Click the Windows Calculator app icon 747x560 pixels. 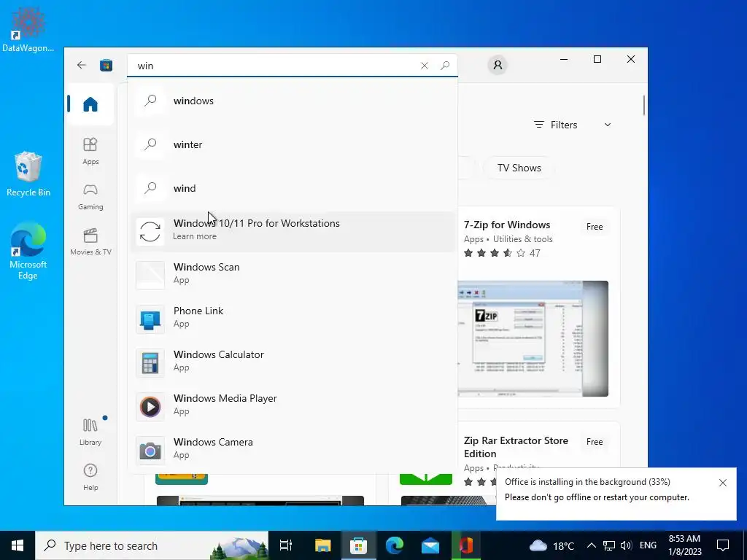click(150, 363)
